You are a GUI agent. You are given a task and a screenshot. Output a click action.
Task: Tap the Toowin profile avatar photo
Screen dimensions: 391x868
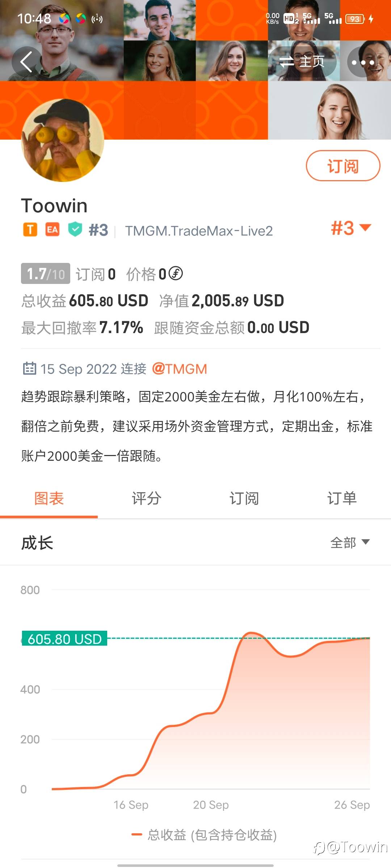[x=63, y=140]
